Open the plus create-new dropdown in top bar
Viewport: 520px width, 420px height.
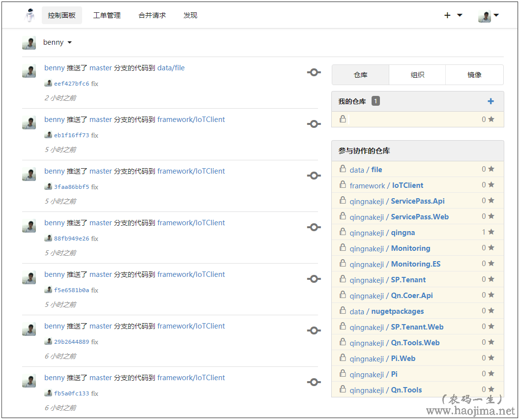(x=453, y=15)
